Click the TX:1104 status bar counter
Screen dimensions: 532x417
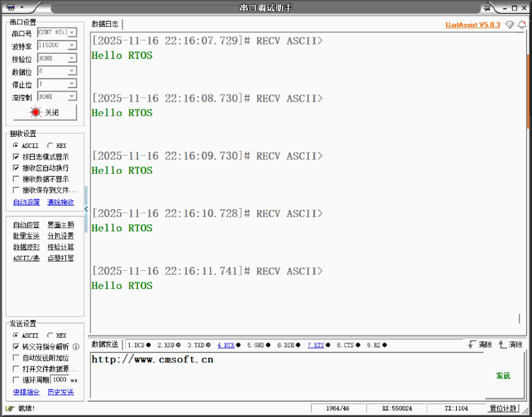[x=456, y=409]
